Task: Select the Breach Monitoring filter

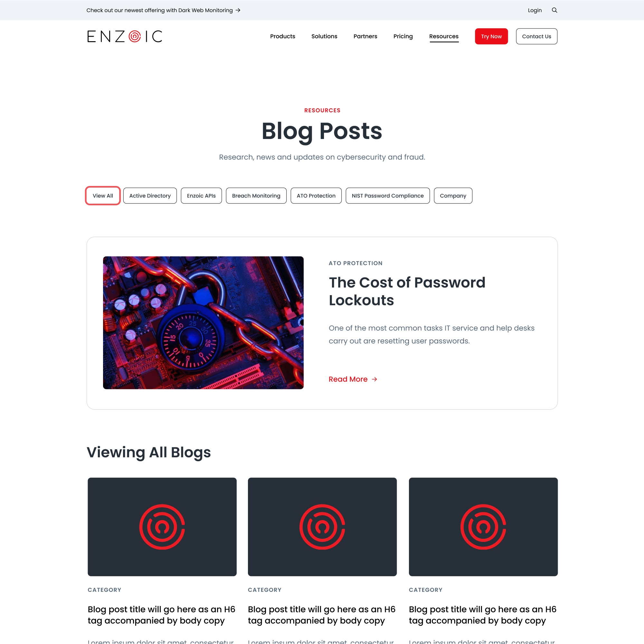Action: (x=257, y=196)
